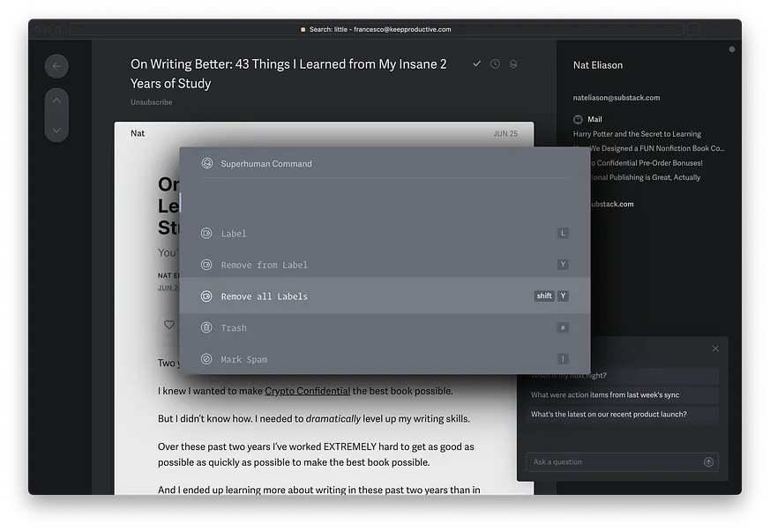770x532 pixels.
Task: Close the AI question panel
Action: 715,348
